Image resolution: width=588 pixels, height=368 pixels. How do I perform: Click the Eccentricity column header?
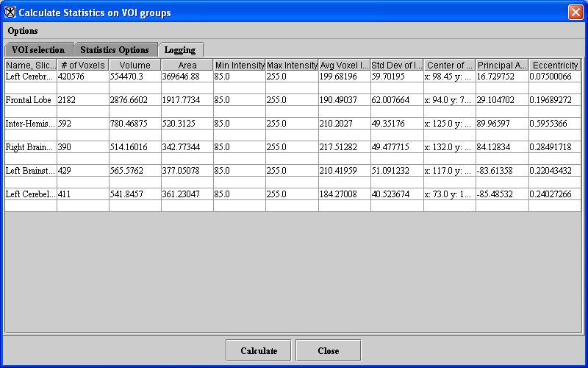[x=555, y=66]
